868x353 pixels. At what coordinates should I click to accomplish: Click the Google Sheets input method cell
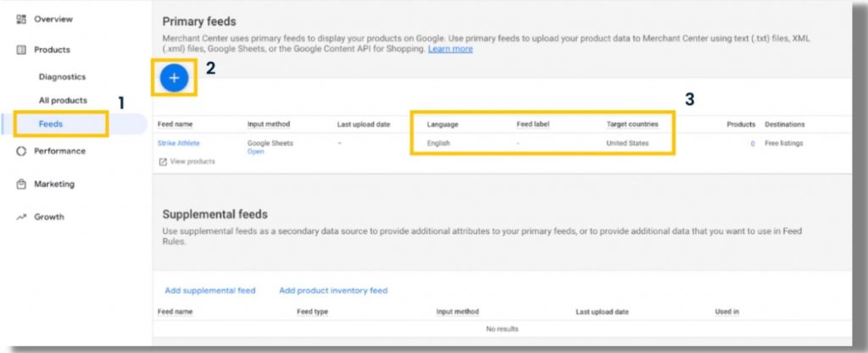[x=270, y=143]
